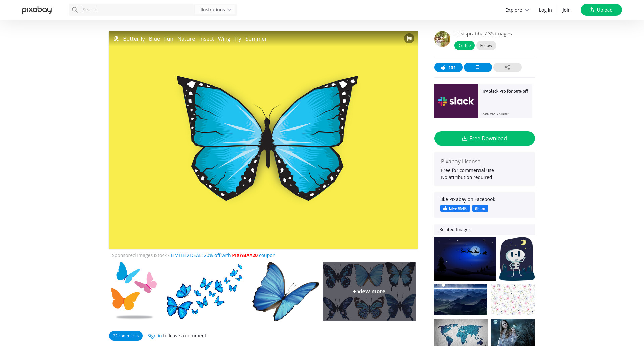
Task: Click the thisisprabha user avatar
Action: coord(442,39)
